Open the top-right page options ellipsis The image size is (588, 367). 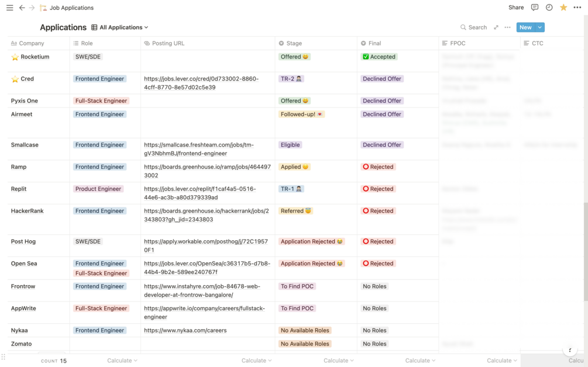coord(577,8)
